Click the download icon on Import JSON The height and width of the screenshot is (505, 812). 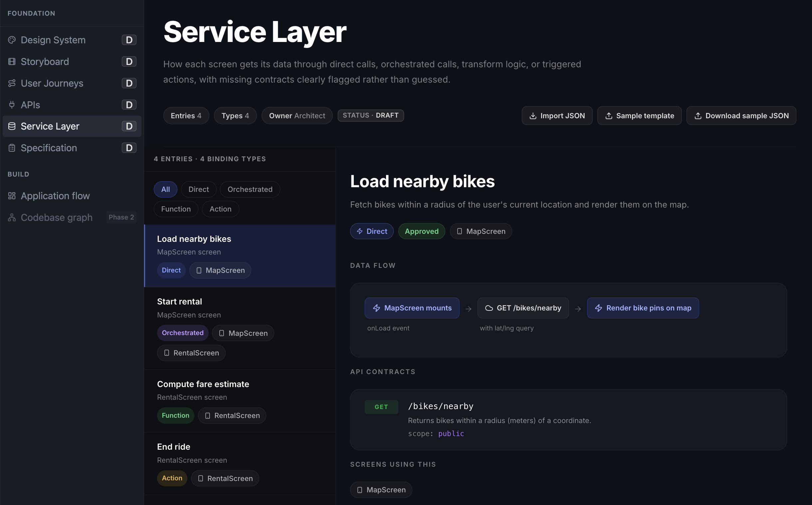click(533, 116)
